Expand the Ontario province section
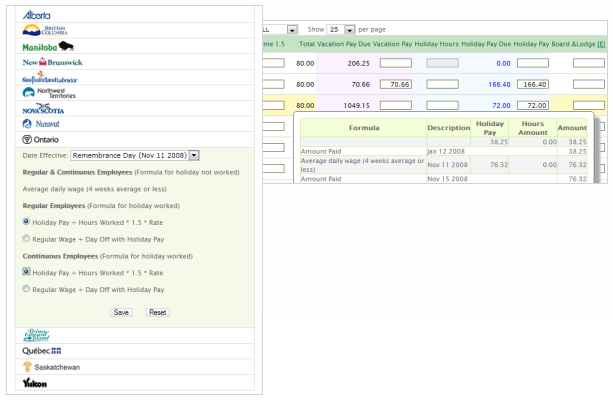This screenshot has height=404, width=613. pyautogui.click(x=42, y=140)
